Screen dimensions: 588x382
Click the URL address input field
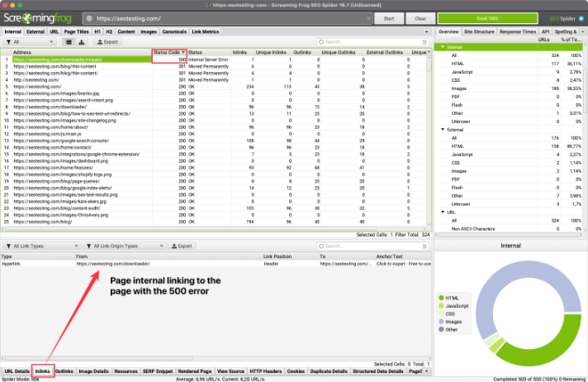pyautogui.click(x=229, y=18)
